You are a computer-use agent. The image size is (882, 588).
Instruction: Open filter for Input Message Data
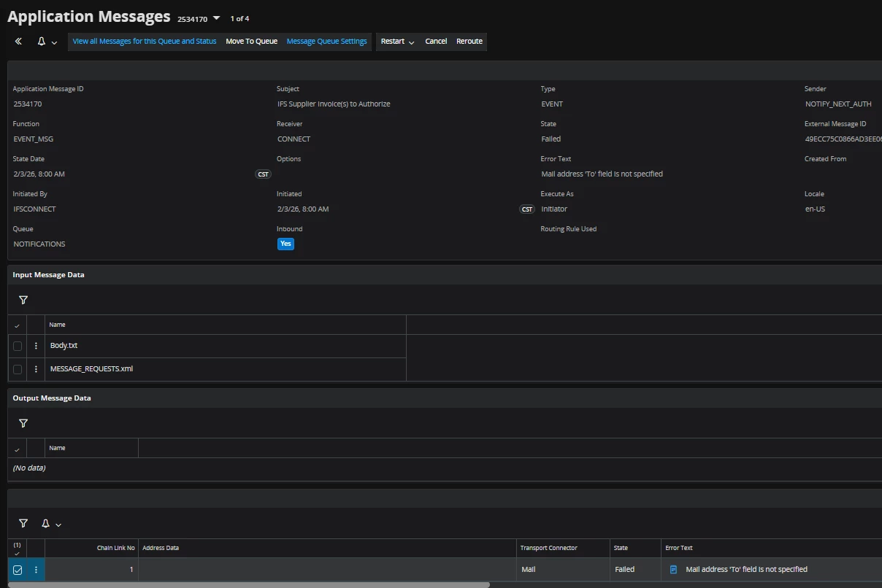tap(23, 300)
